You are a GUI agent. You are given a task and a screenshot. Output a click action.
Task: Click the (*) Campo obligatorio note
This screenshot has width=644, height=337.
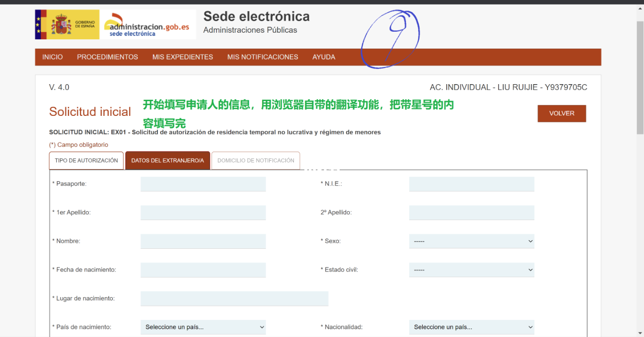coord(78,145)
